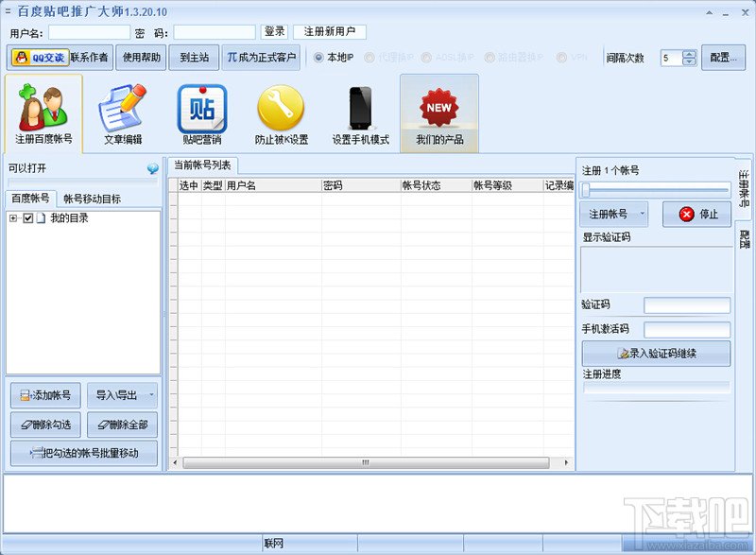This screenshot has width=756, height=555.
Task: Click the 删除勾选 eraser button
Action: click(45, 425)
